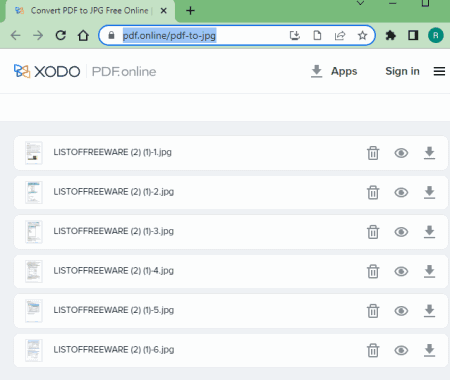Download LISTOFFREEWARE (2) (1)-2.jpg file
450x380 pixels.
[x=429, y=192]
